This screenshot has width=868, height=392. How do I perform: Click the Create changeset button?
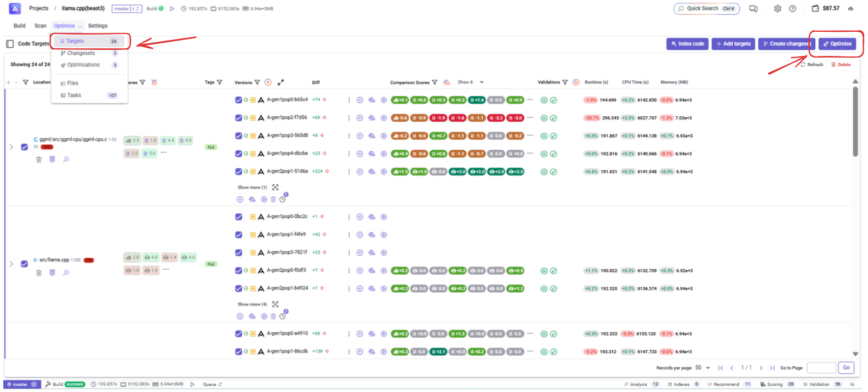(786, 44)
